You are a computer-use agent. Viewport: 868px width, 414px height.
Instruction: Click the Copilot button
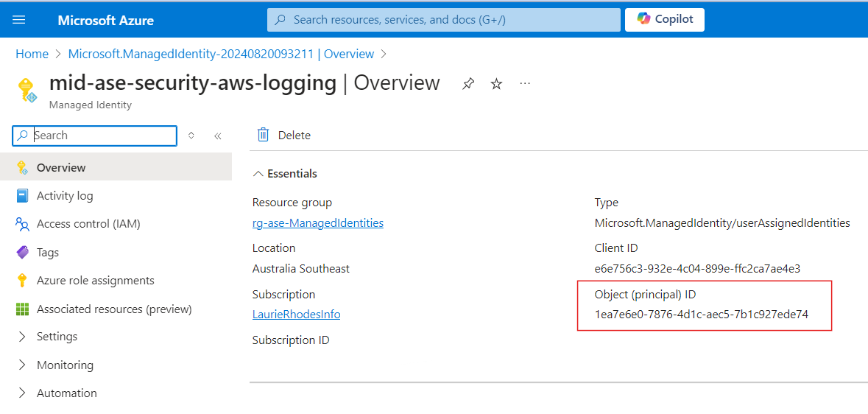(x=665, y=19)
